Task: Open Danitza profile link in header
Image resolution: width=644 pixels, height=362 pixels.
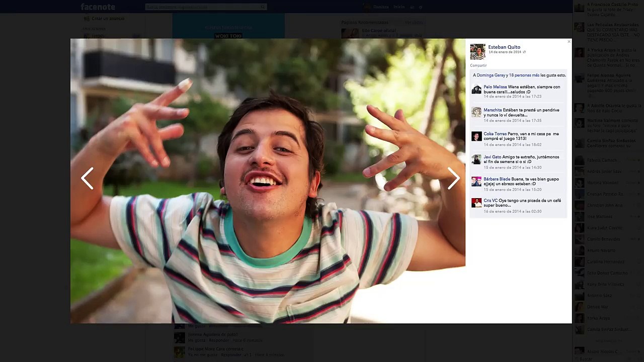Action: (x=380, y=7)
